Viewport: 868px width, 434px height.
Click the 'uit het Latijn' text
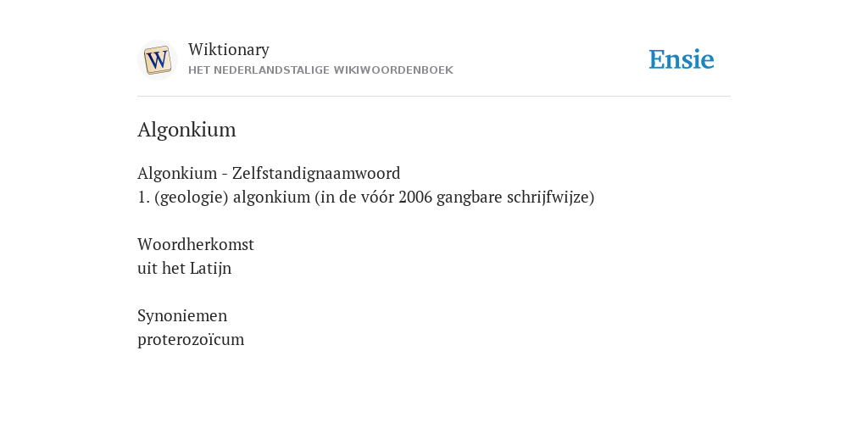click(184, 269)
